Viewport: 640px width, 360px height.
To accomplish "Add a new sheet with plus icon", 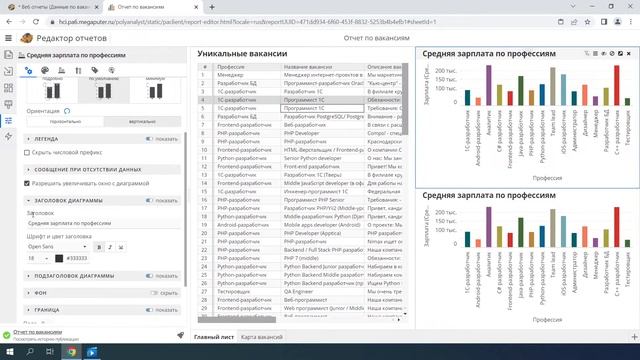I will pos(634,337).
